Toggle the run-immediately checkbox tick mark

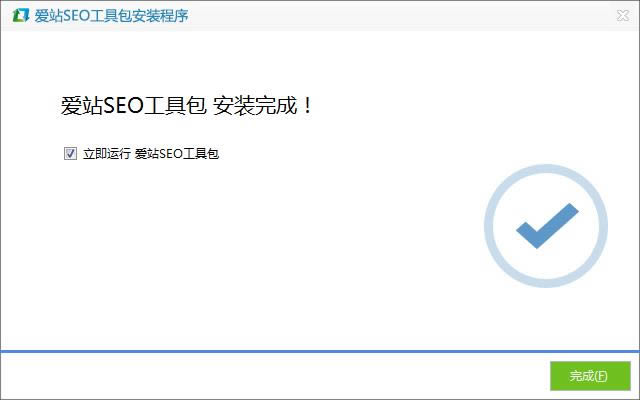[70, 153]
